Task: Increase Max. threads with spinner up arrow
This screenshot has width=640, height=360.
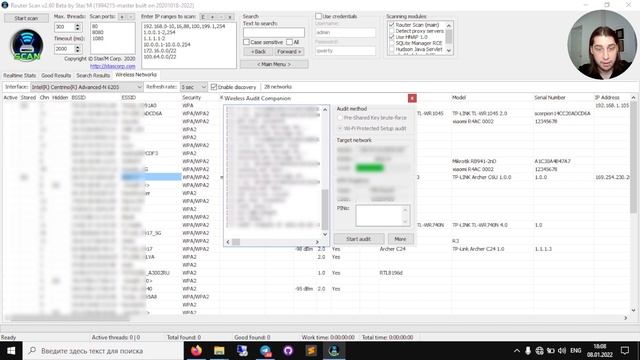Action: [x=78, y=25]
